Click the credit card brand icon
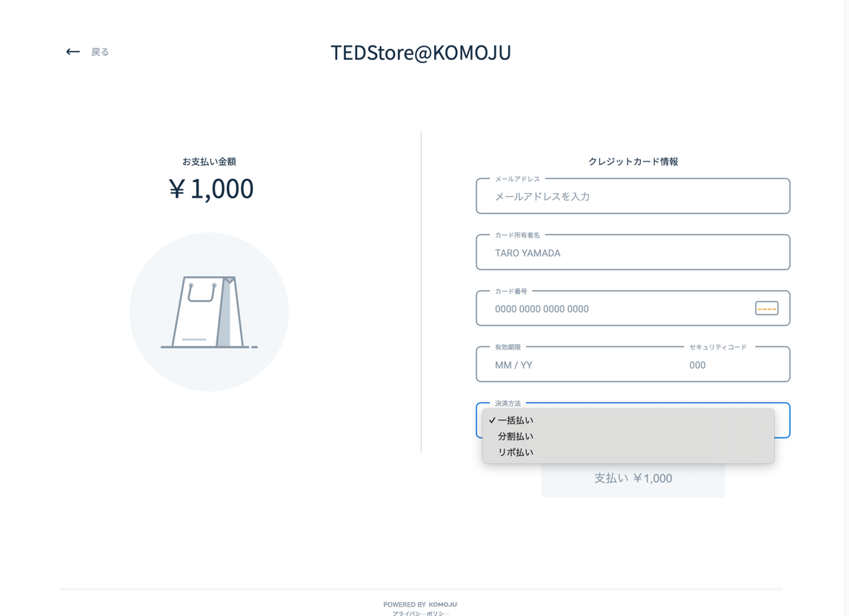The height and width of the screenshot is (616, 849). click(x=766, y=308)
